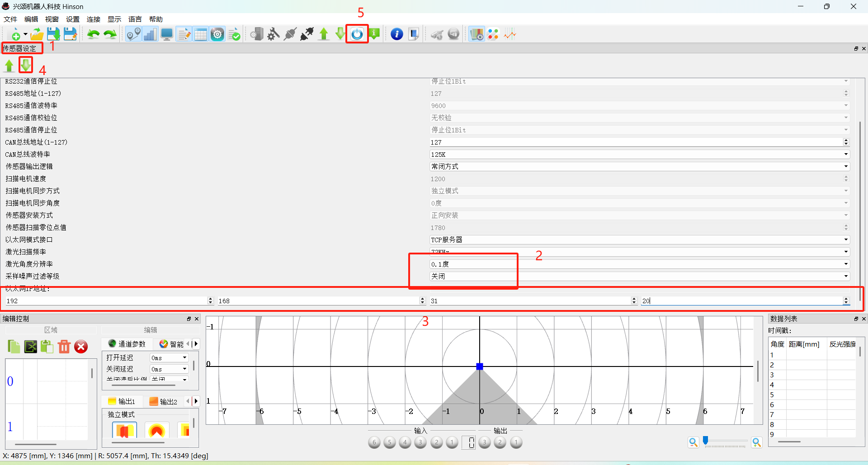Click the green info speech bubble icon
This screenshot has width=868, height=465.
click(374, 34)
